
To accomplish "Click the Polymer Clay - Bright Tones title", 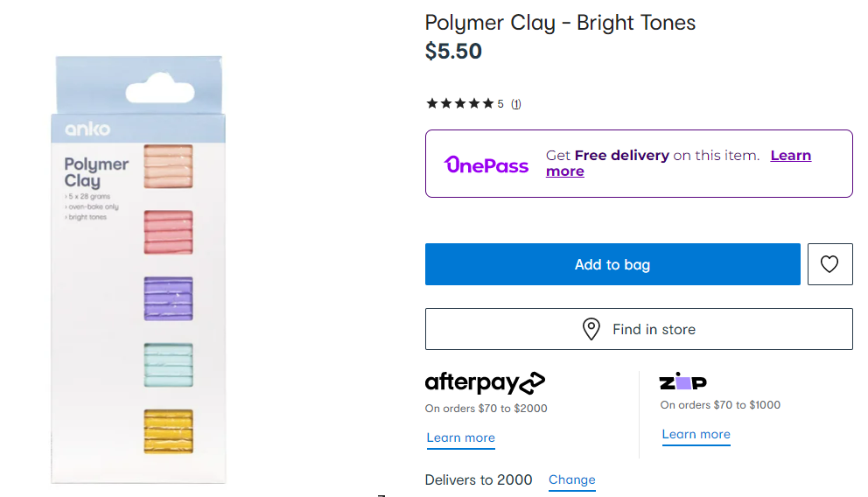I will coord(560,23).
